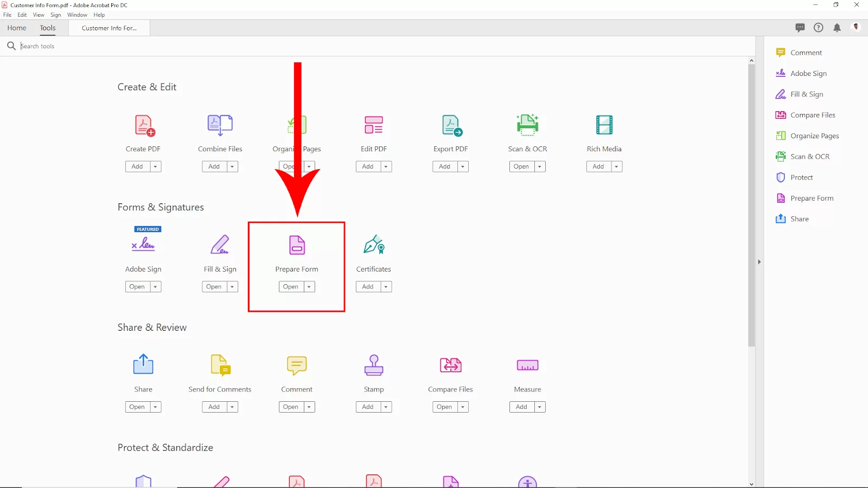Choose Organize Pages in right sidebar
Screen dimensions: 868x488
pyautogui.click(x=808, y=136)
